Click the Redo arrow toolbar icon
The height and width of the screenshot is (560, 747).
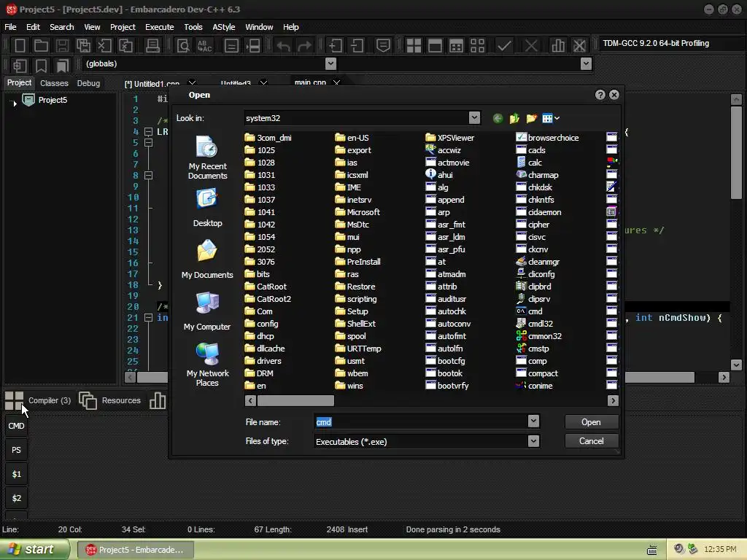pos(304,46)
